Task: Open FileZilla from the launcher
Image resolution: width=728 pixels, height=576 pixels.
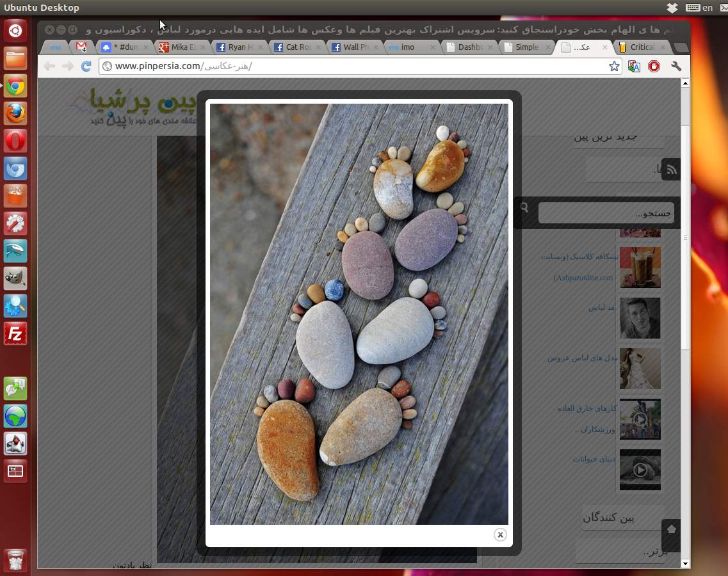Action: pyautogui.click(x=15, y=333)
